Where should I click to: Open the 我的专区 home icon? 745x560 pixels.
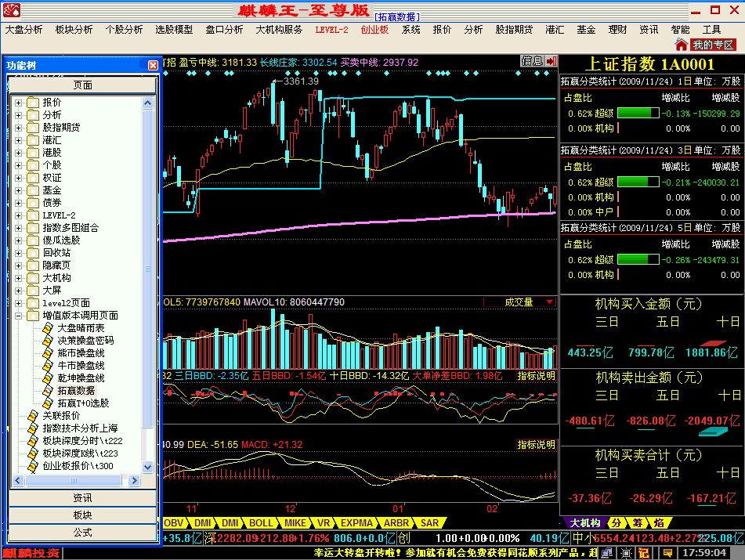click(x=682, y=45)
